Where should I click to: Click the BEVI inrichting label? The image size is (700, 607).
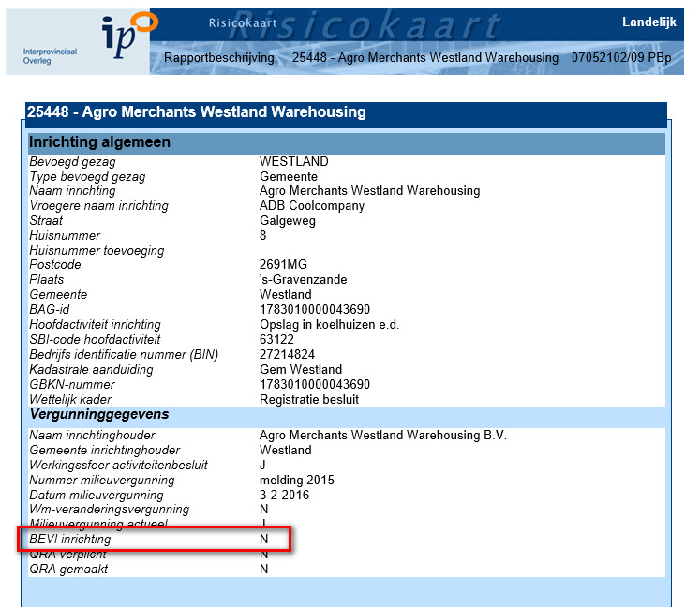pos(70,540)
